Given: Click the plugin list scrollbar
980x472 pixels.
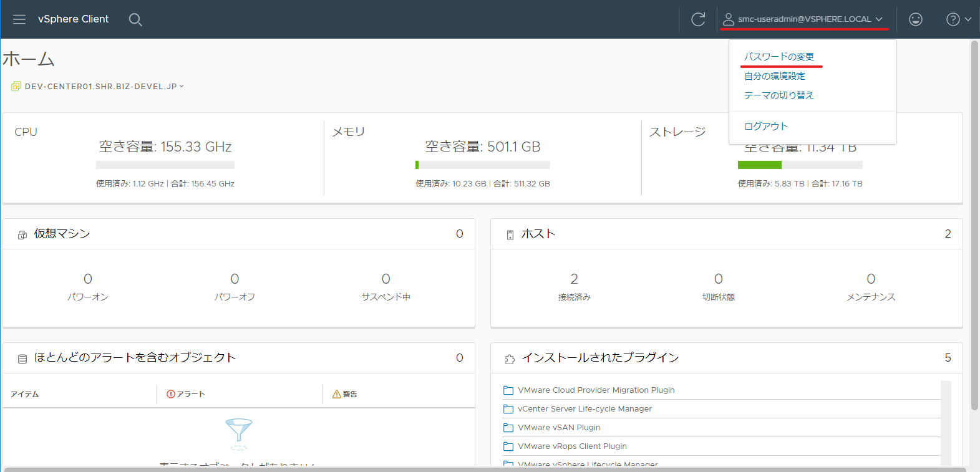Looking at the screenshot, I should pyautogui.click(x=946, y=424).
